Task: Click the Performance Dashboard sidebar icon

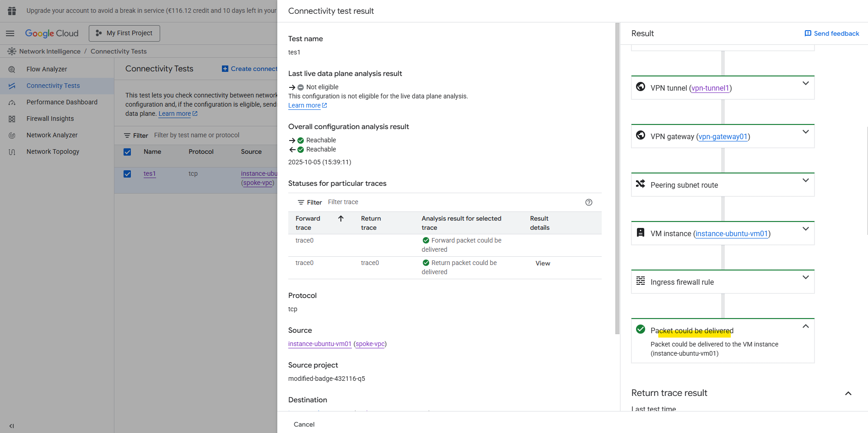Action: click(12, 103)
